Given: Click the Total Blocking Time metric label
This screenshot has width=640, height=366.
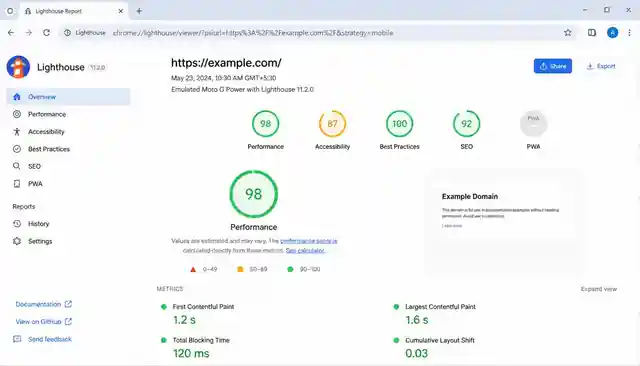Looking at the screenshot, I should coord(201,340).
